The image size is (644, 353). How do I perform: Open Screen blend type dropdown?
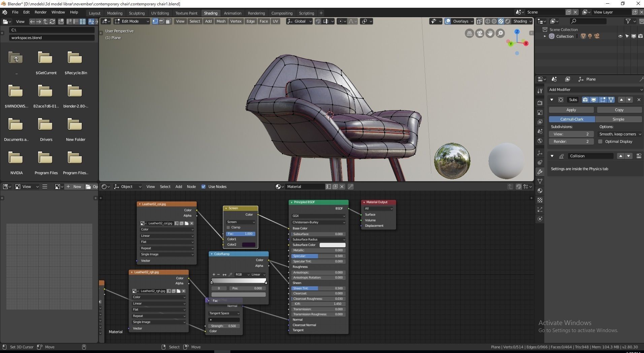click(x=241, y=222)
